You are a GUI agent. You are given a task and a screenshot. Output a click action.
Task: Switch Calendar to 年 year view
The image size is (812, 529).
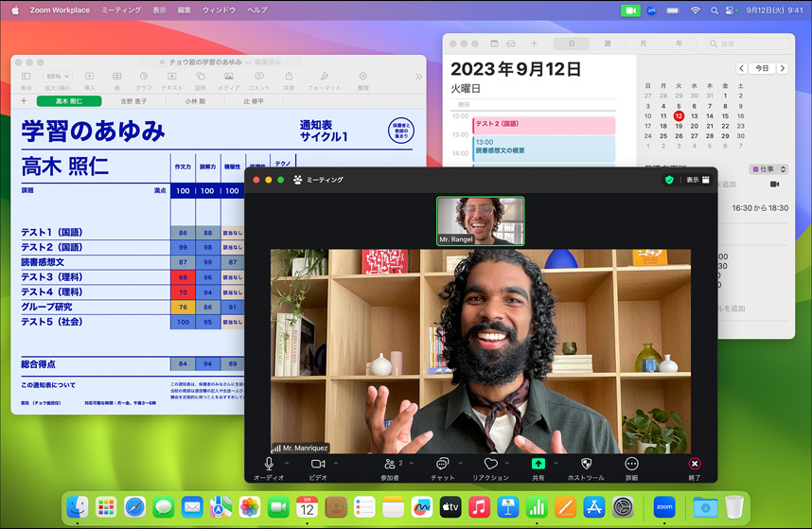point(679,44)
